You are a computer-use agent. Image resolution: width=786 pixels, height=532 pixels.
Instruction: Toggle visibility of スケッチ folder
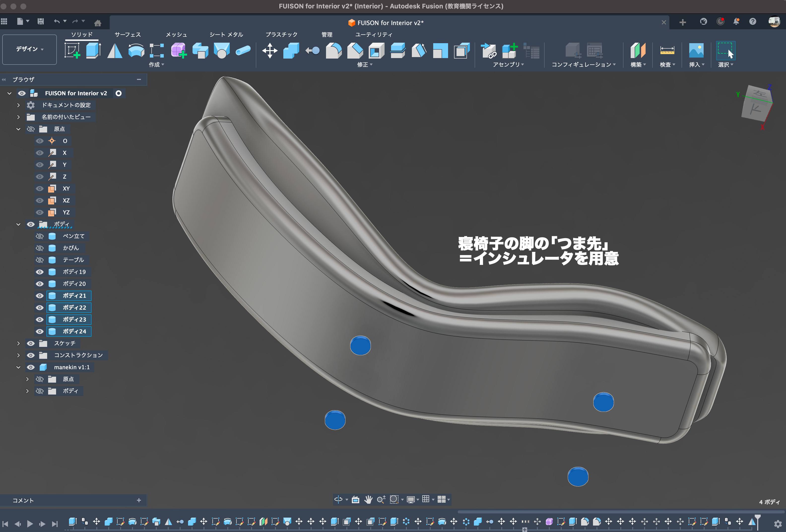31,344
